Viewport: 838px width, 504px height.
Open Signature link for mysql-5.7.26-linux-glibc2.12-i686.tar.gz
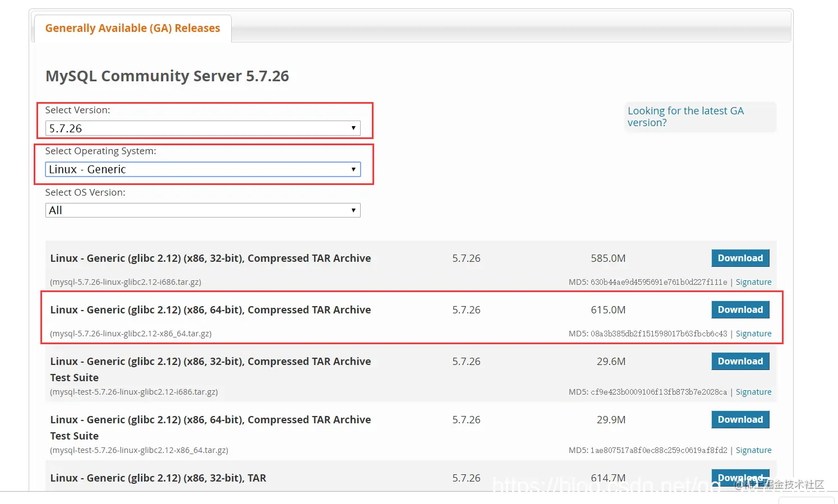(753, 282)
